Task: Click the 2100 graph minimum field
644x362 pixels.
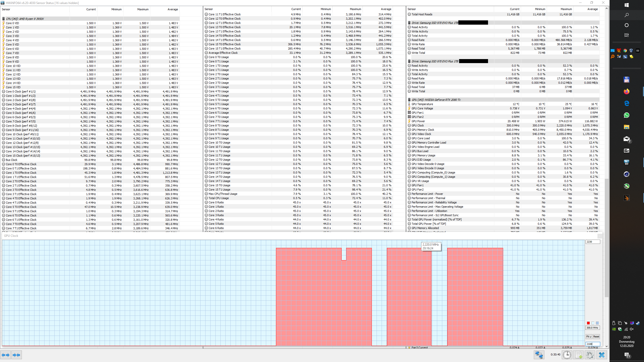Action: click(x=593, y=344)
